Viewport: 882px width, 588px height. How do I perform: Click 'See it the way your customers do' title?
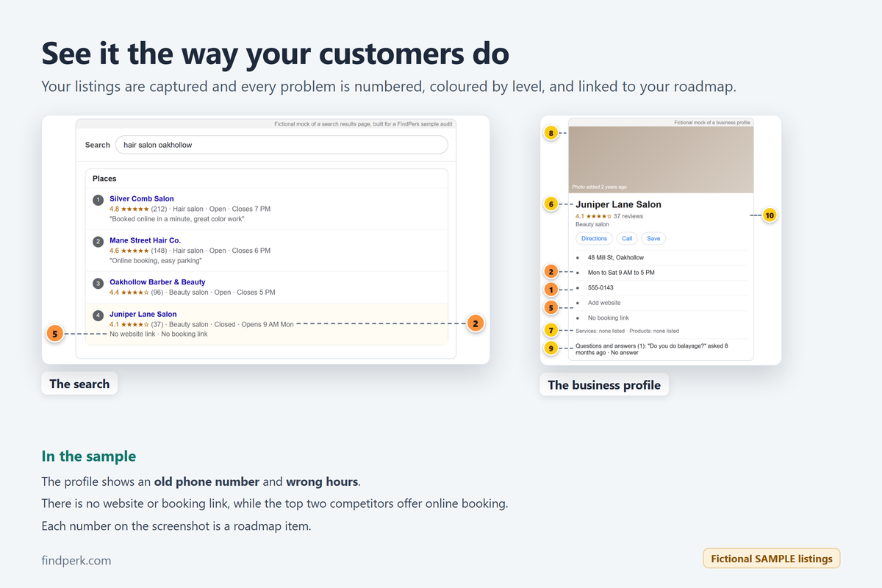click(275, 54)
